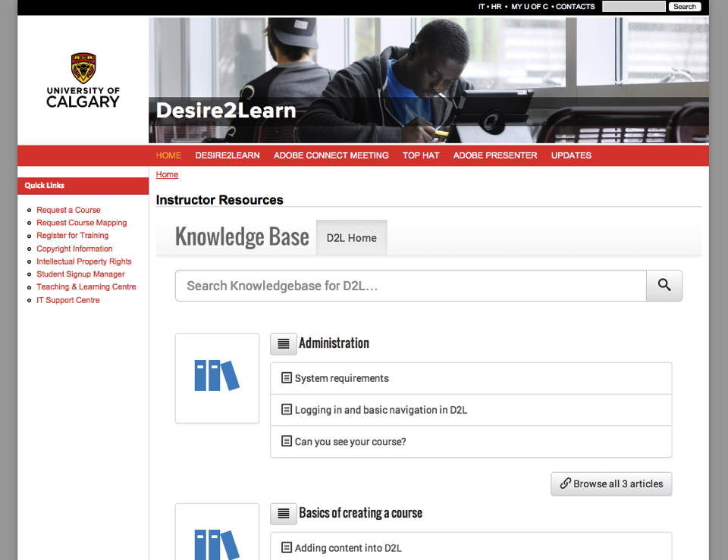Open the System requirements article
The height and width of the screenshot is (560, 728).
point(341,378)
